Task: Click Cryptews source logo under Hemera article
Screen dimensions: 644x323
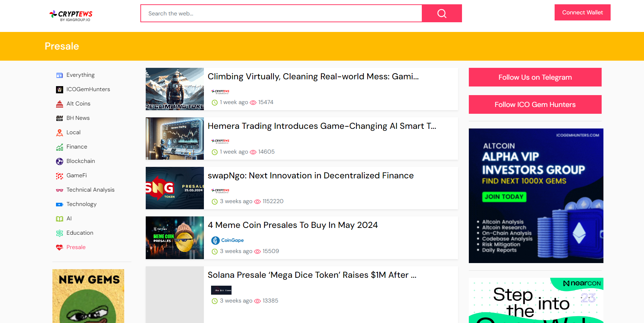Action: coord(220,141)
